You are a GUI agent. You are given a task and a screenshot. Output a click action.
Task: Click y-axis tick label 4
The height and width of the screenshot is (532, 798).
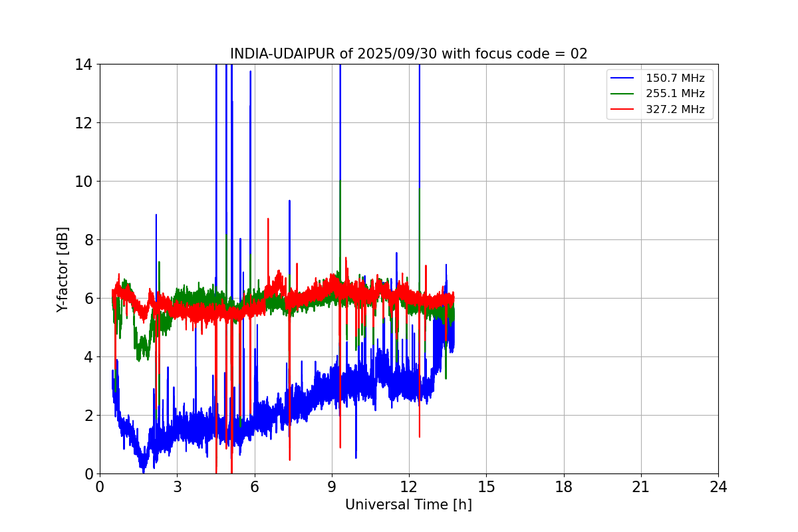(x=87, y=357)
